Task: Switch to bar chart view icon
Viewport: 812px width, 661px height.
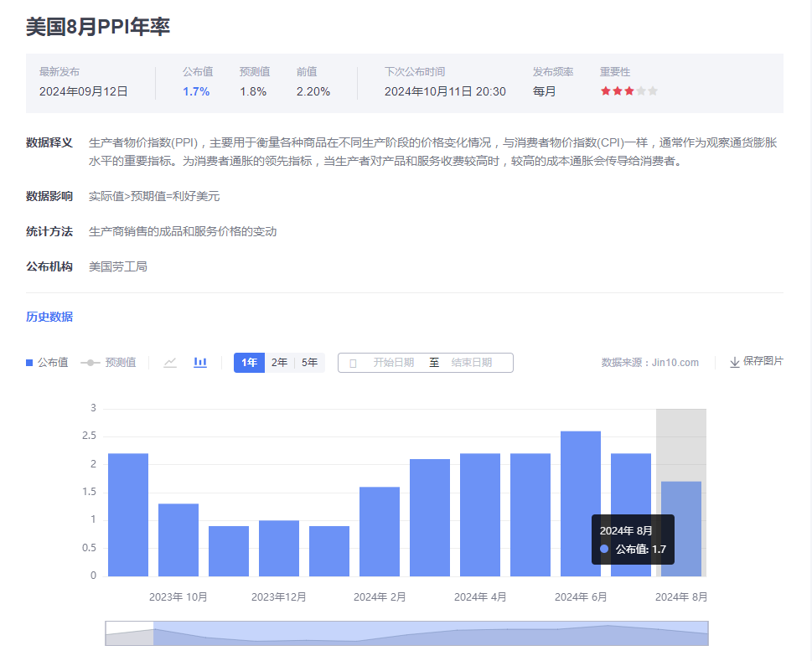Action: point(200,363)
